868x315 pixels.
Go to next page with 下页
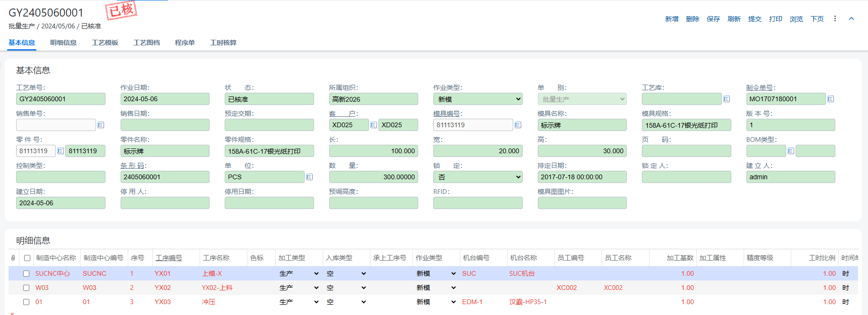(817, 19)
